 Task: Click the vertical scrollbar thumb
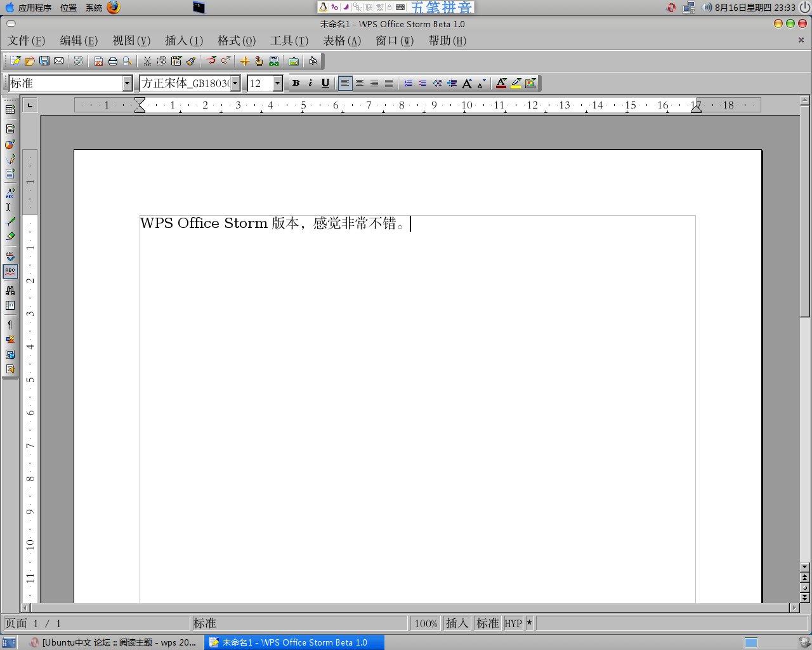pyautogui.click(x=805, y=211)
